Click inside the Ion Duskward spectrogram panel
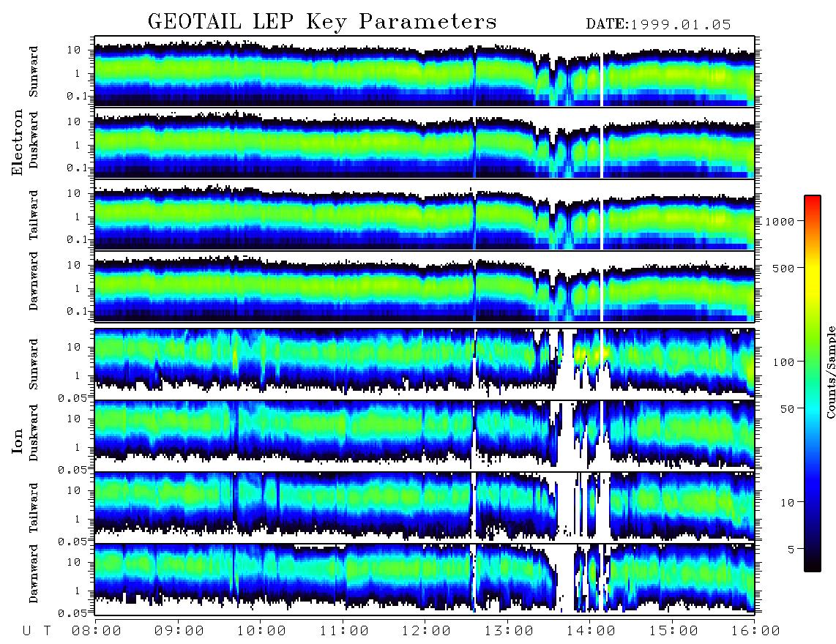The height and width of the screenshot is (644, 836). tap(425, 435)
